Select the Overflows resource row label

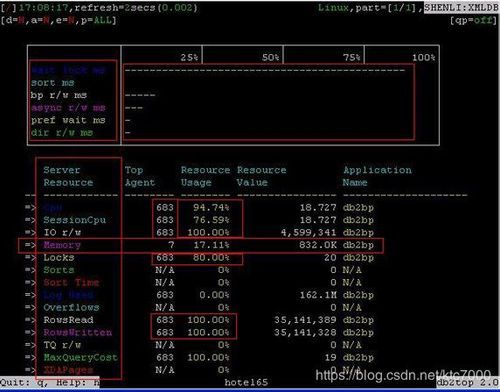[71, 307]
